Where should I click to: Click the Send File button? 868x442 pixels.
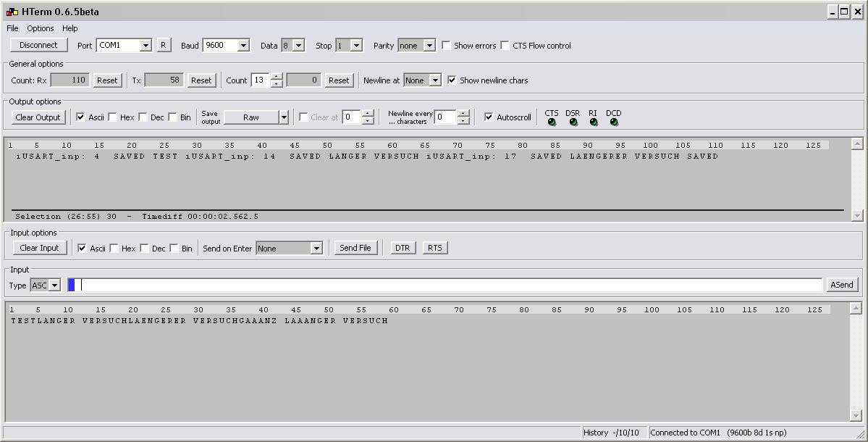tap(355, 248)
